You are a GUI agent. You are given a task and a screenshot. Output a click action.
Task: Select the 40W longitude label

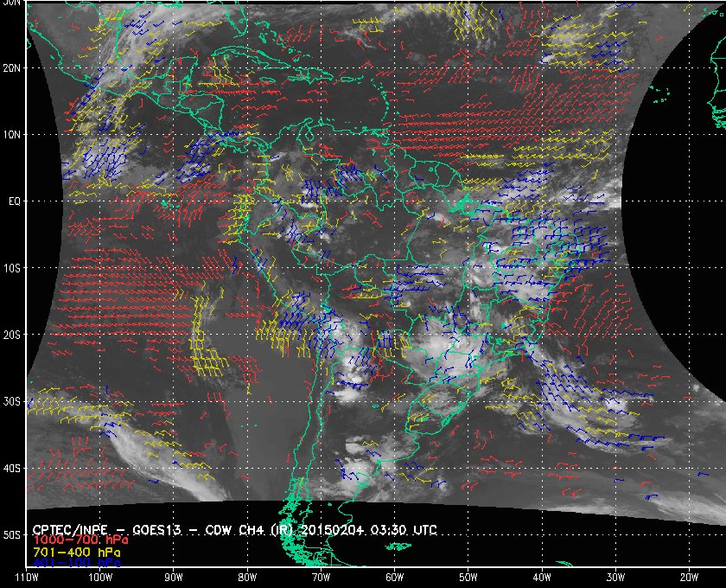click(x=542, y=578)
